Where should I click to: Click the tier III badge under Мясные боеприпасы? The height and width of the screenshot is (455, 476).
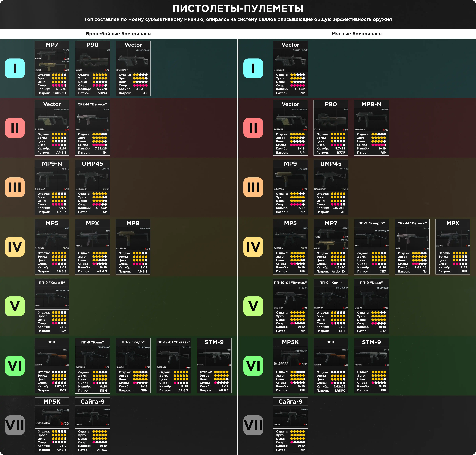253,187
